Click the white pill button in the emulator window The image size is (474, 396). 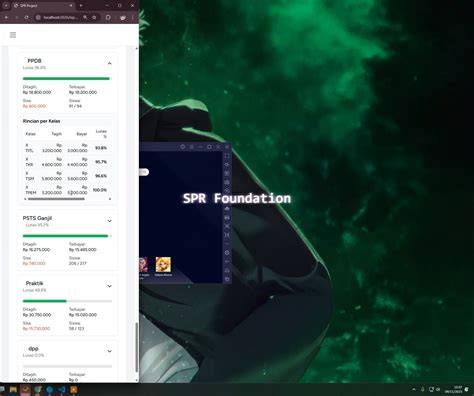coord(144,172)
